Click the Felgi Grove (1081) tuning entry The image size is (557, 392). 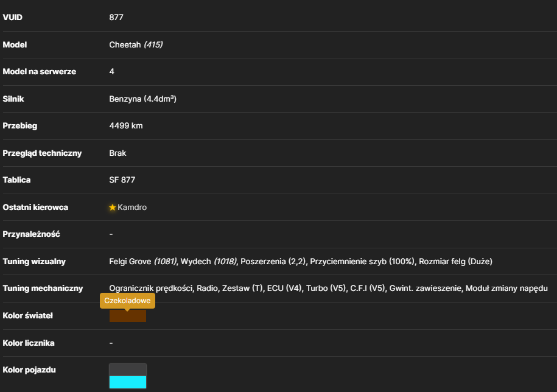click(143, 261)
